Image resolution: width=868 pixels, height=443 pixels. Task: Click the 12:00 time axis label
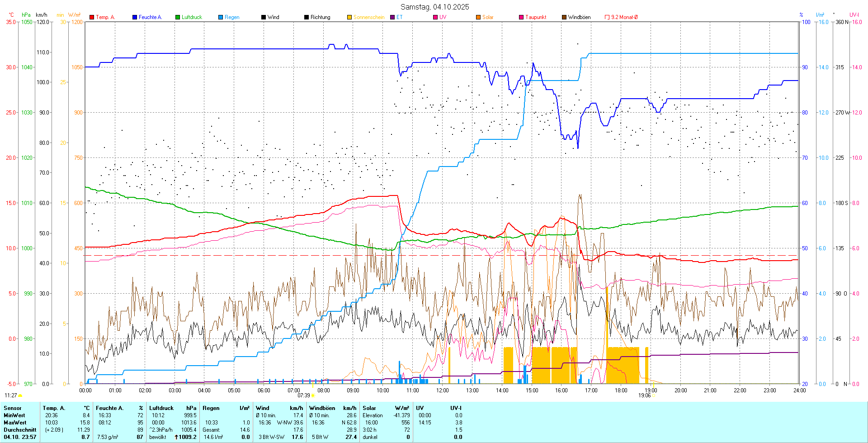pyautogui.click(x=442, y=390)
